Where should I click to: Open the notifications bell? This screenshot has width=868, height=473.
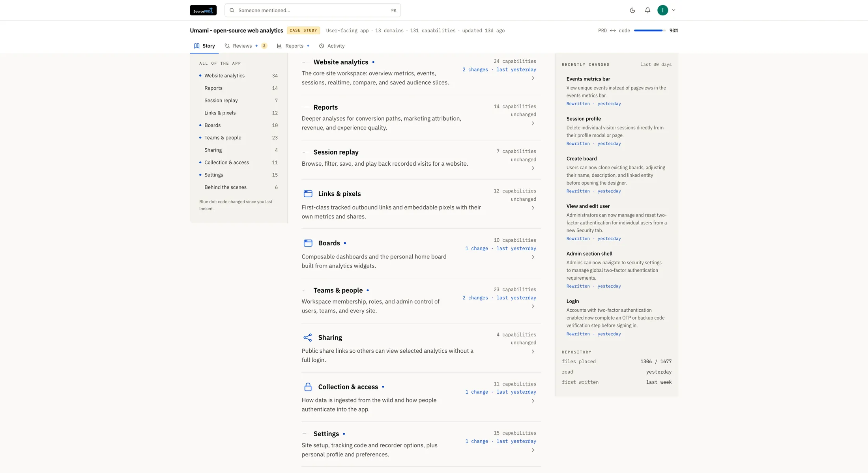pyautogui.click(x=647, y=10)
